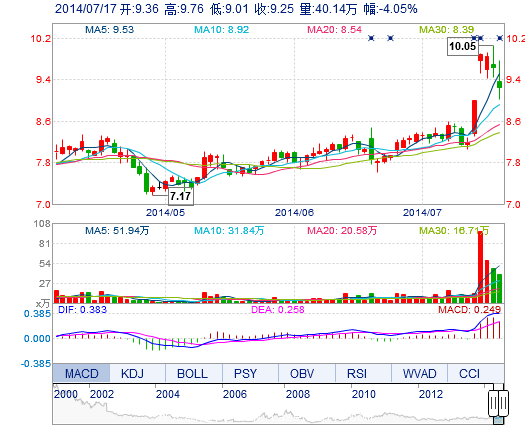Viewport: 525px width, 428px height.
Task: Select the MACD indicator tab
Action: (x=81, y=373)
